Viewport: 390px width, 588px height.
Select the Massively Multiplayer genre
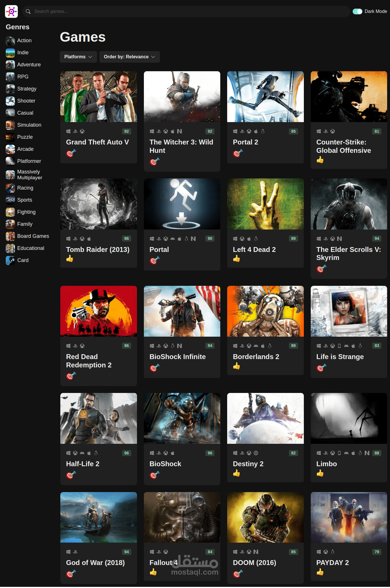pos(30,175)
